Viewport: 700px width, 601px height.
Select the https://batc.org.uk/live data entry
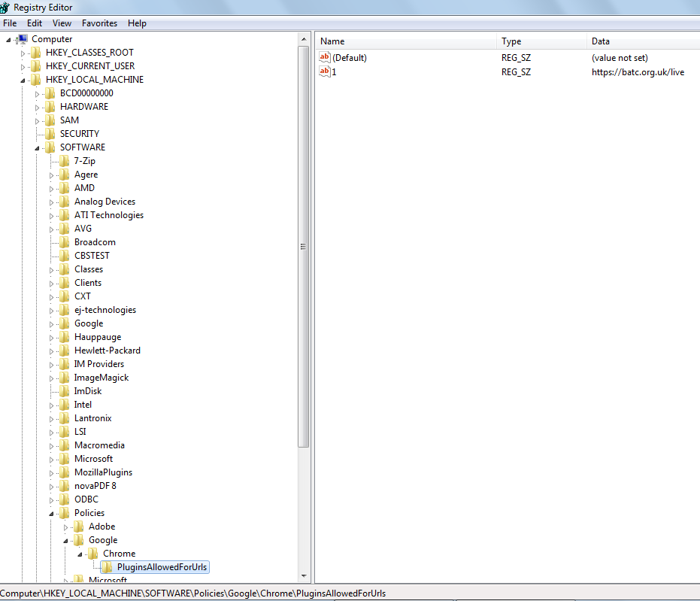638,72
